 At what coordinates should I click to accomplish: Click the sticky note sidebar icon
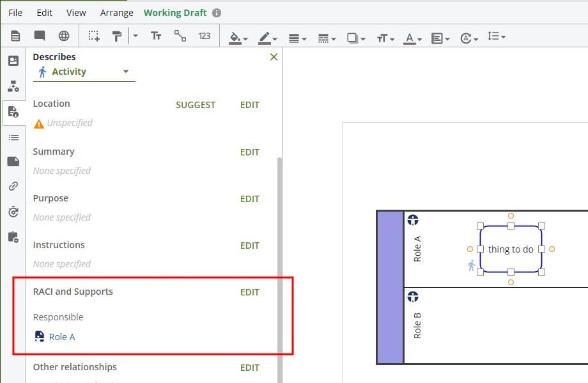(x=13, y=162)
